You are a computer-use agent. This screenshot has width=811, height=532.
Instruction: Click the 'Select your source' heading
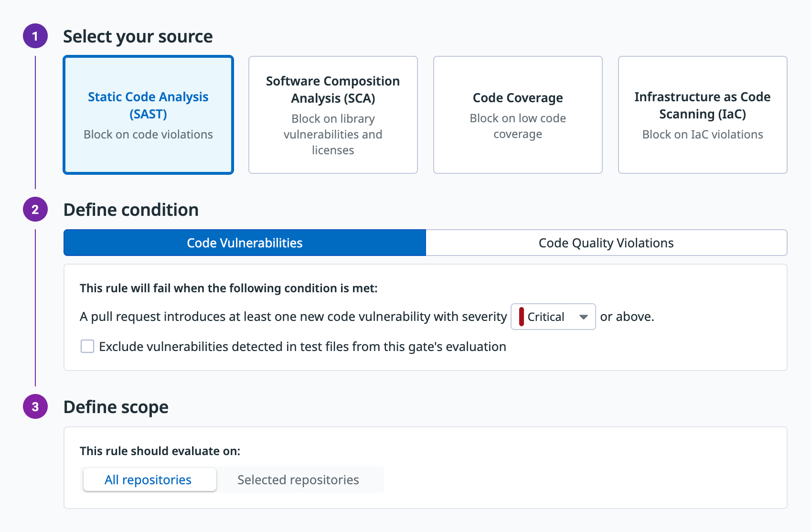(x=138, y=37)
